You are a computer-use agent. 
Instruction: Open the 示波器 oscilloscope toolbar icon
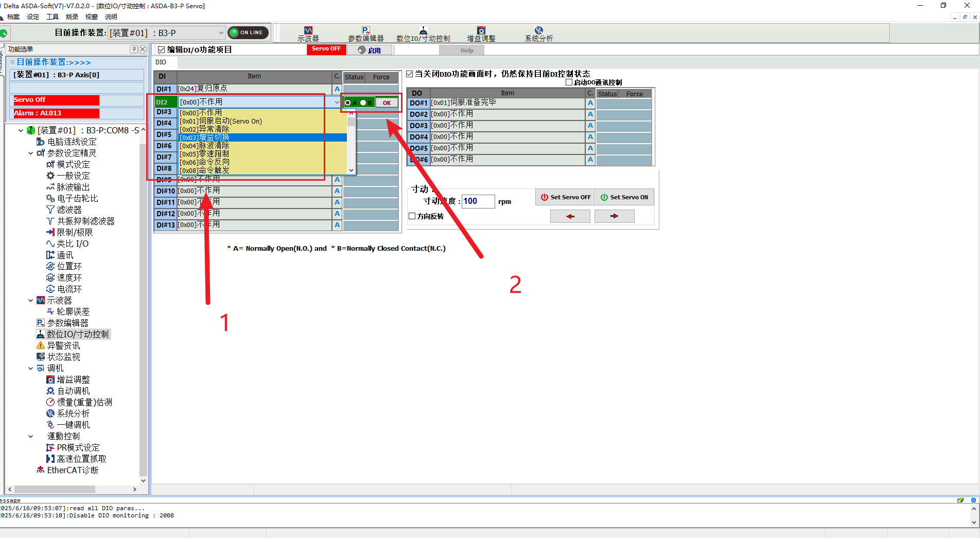(x=308, y=34)
